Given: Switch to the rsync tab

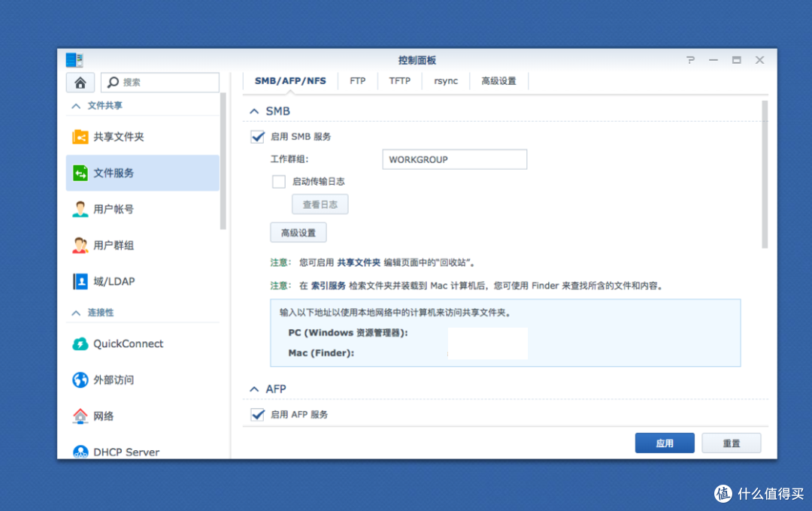Looking at the screenshot, I should pyautogui.click(x=445, y=80).
